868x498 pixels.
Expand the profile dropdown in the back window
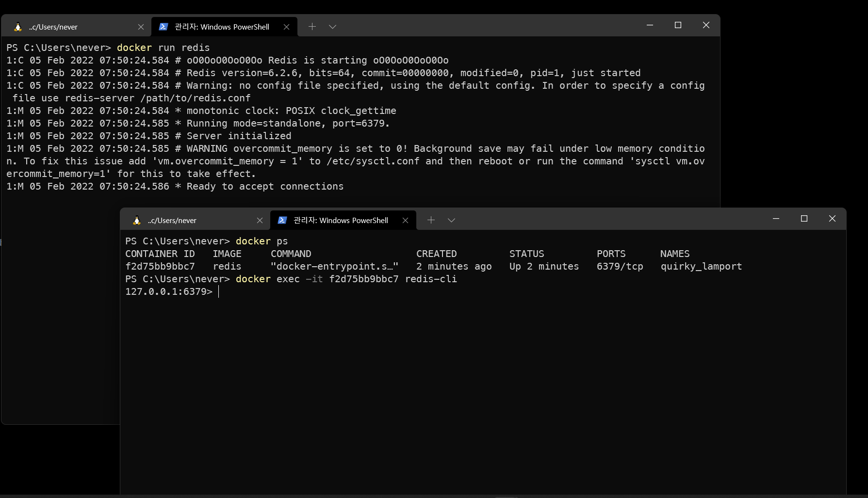[x=332, y=27]
